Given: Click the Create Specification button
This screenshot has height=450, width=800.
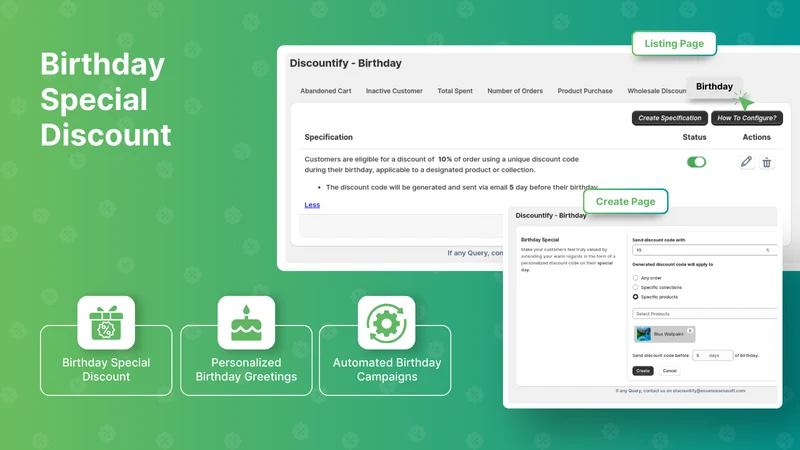Looking at the screenshot, I should tap(670, 118).
